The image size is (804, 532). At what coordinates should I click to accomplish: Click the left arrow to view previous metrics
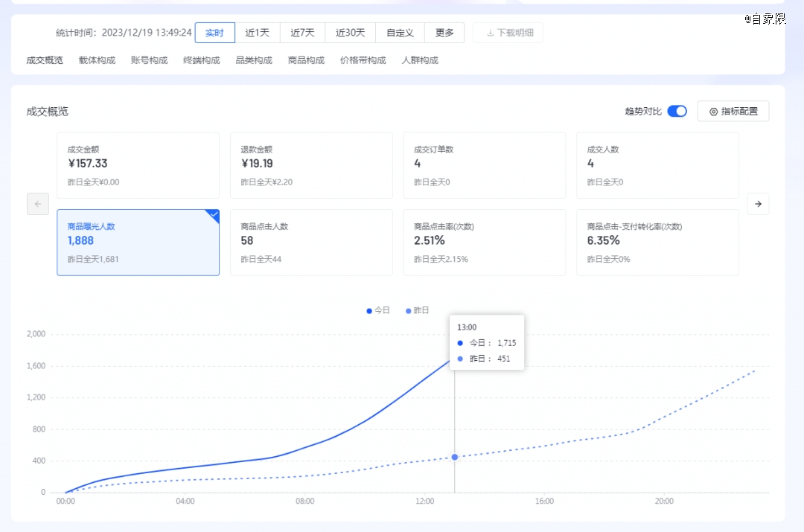tap(38, 204)
